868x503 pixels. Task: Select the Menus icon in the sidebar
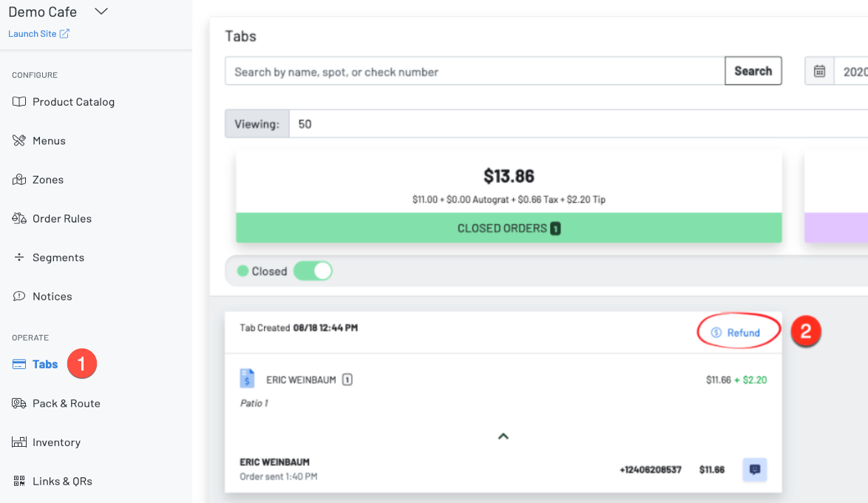coord(18,141)
